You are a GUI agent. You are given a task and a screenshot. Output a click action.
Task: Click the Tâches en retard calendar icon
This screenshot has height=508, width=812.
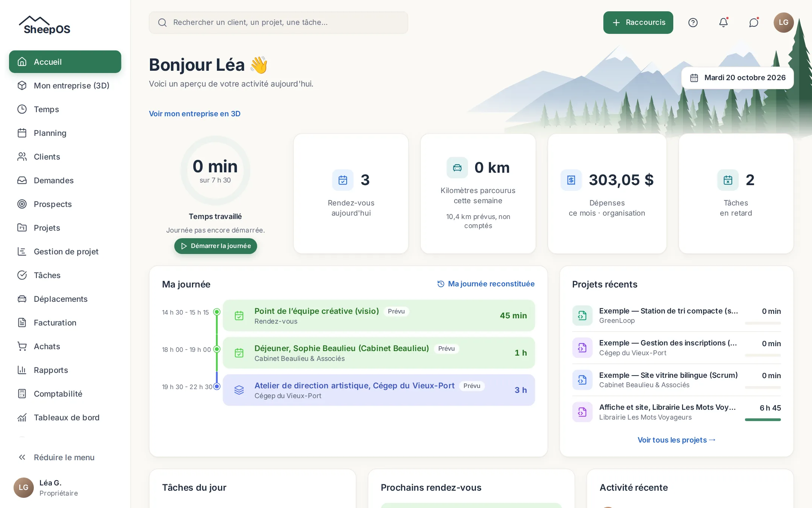click(x=728, y=180)
